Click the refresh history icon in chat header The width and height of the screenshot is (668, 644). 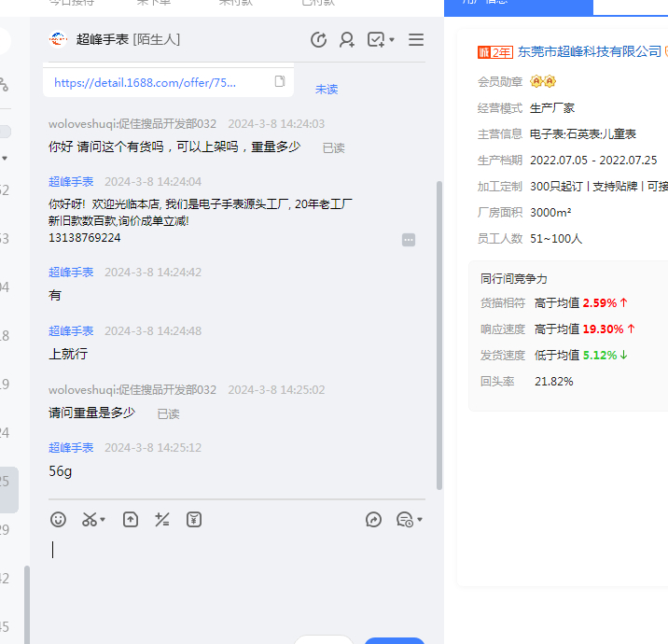click(318, 39)
